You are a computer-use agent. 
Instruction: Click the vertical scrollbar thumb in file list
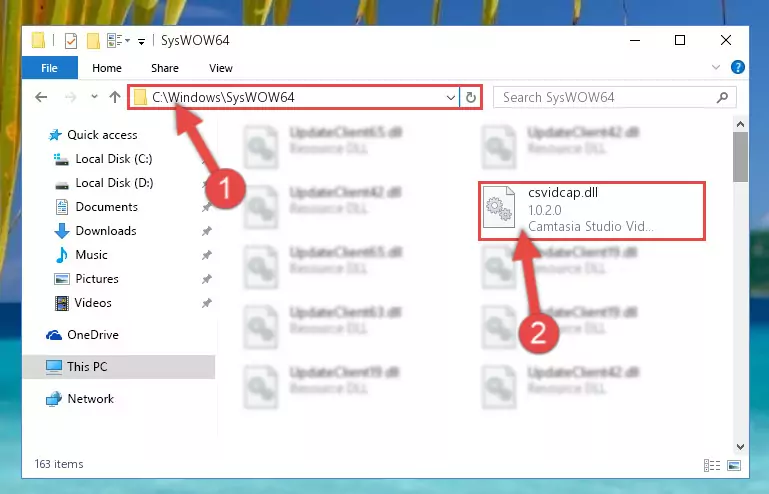740,157
